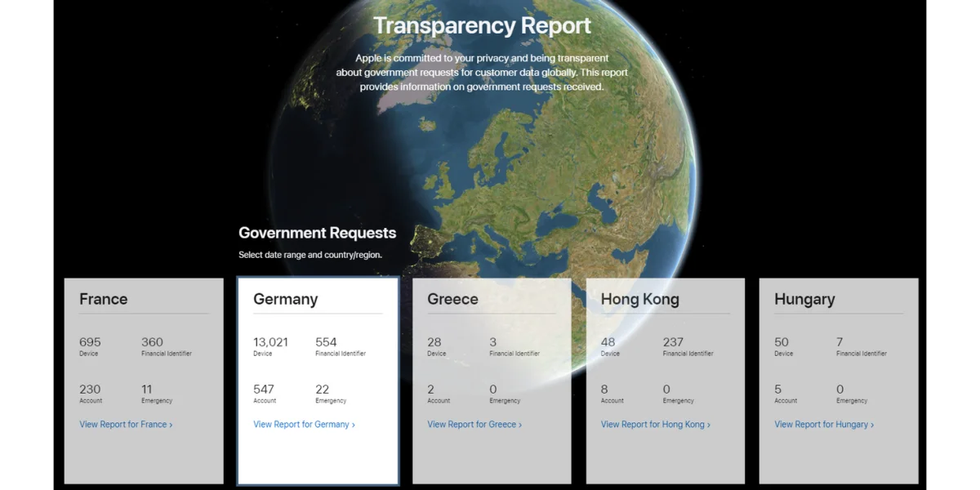Select the Greece card title

(x=452, y=299)
